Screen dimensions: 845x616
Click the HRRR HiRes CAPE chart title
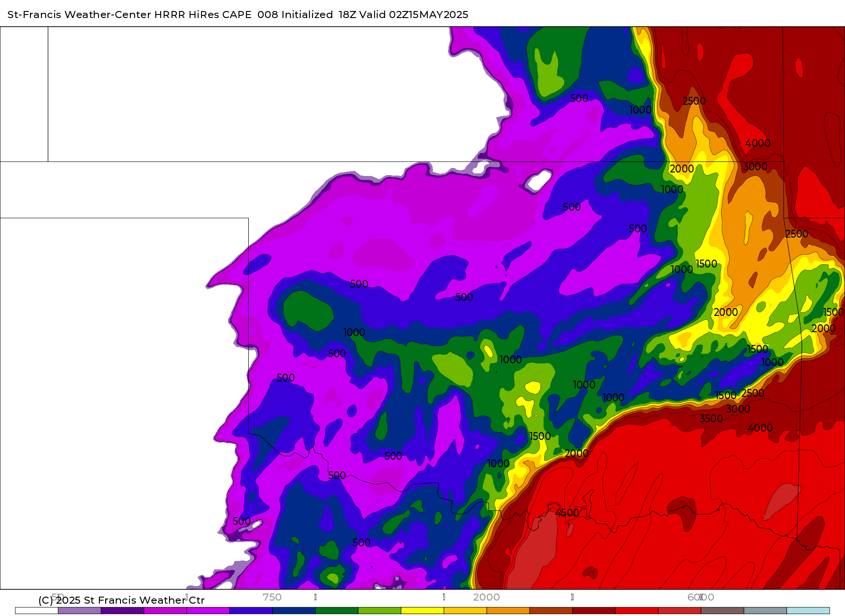point(238,15)
